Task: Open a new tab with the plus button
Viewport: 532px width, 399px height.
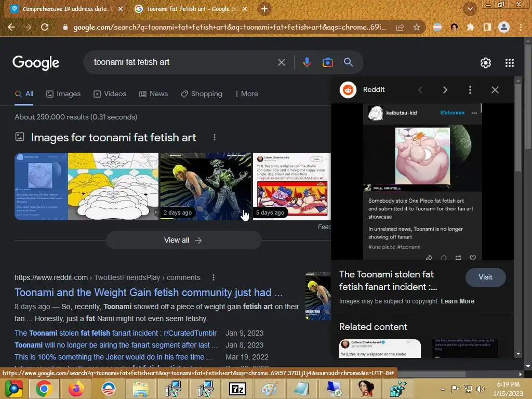Action: (264, 9)
